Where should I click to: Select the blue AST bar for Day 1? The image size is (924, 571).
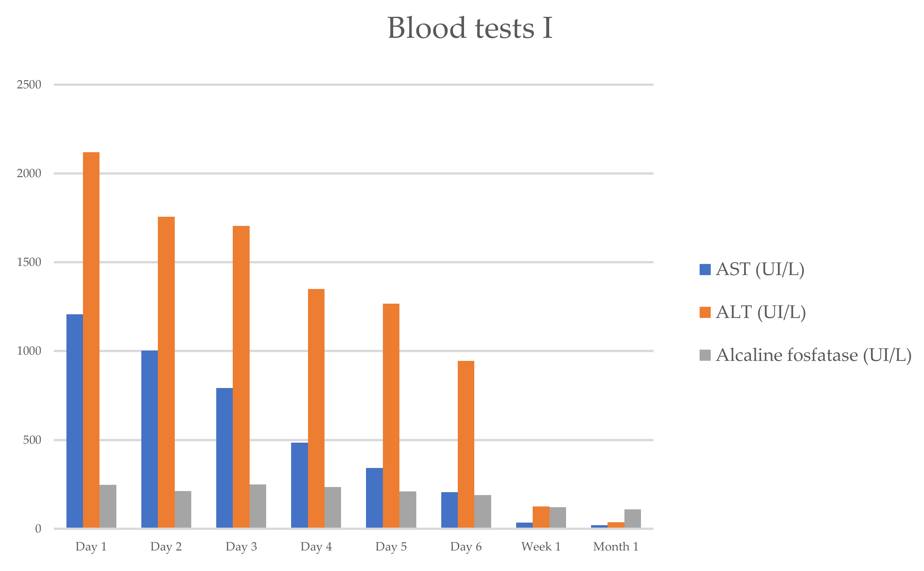coord(75,421)
